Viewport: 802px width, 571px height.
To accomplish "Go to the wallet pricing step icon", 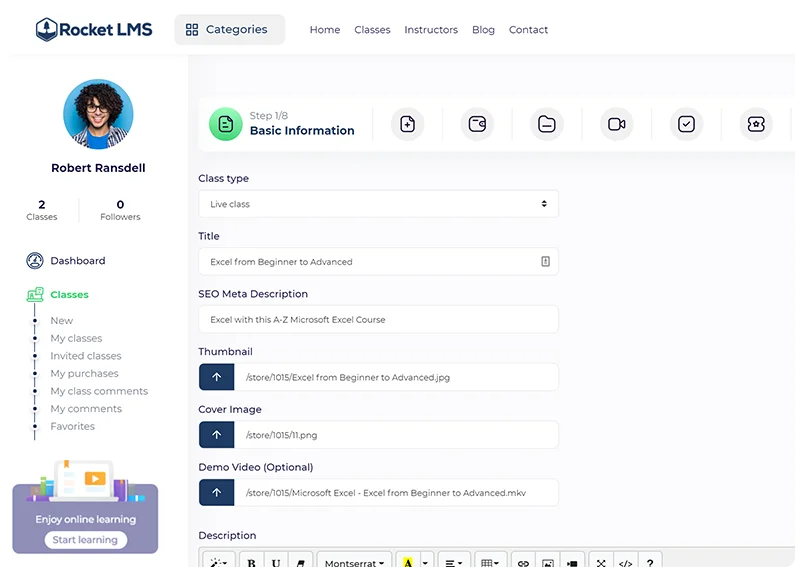I will [x=477, y=124].
